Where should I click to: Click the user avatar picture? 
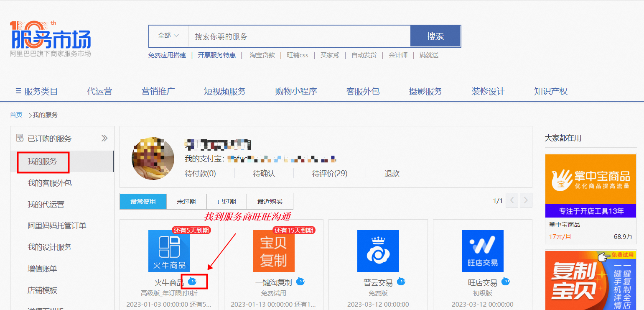coord(153,158)
